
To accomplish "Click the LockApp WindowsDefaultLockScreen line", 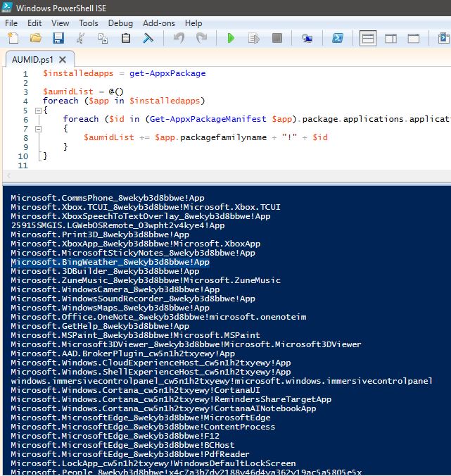I will 153,463.
